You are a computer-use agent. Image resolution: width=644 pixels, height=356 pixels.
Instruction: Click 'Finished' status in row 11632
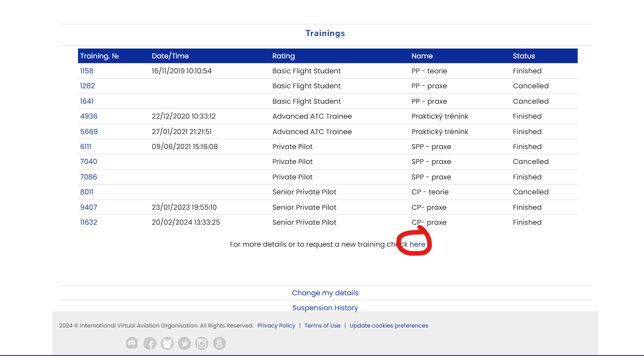527,222
